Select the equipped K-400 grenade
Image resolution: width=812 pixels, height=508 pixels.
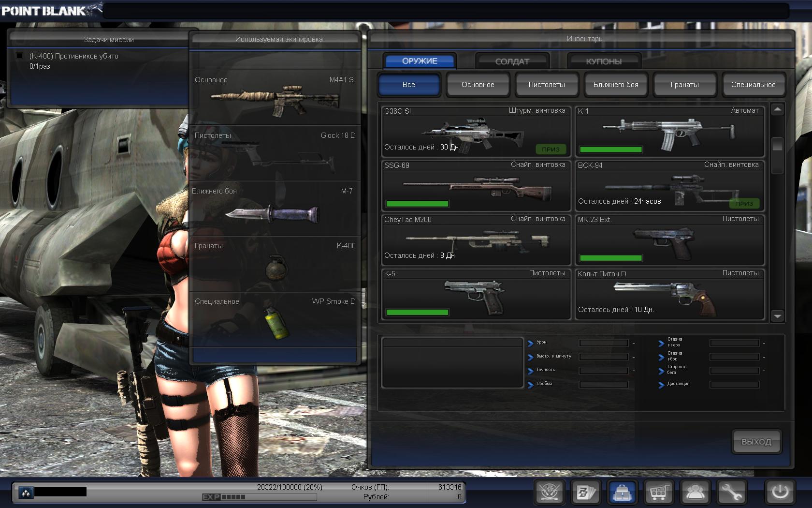pos(276,267)
